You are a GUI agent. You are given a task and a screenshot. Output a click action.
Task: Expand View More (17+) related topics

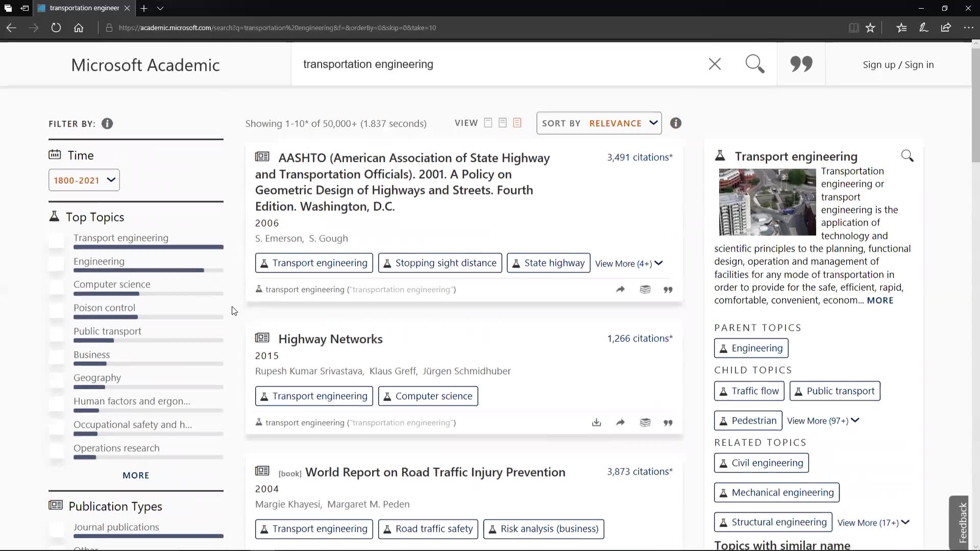pyautogui.click(x=873, y=522)
